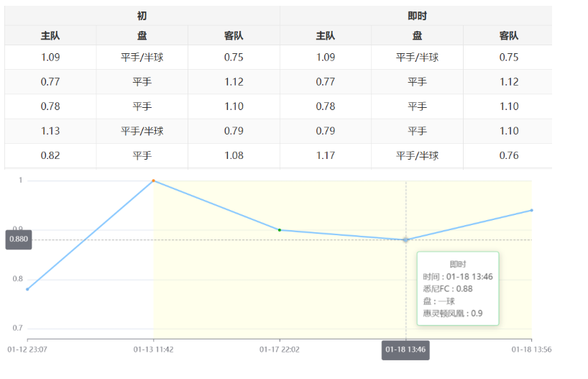Click the orange data point at 01-13 11:42
This screenshot has height=379, width=588.
pos(153,181)
